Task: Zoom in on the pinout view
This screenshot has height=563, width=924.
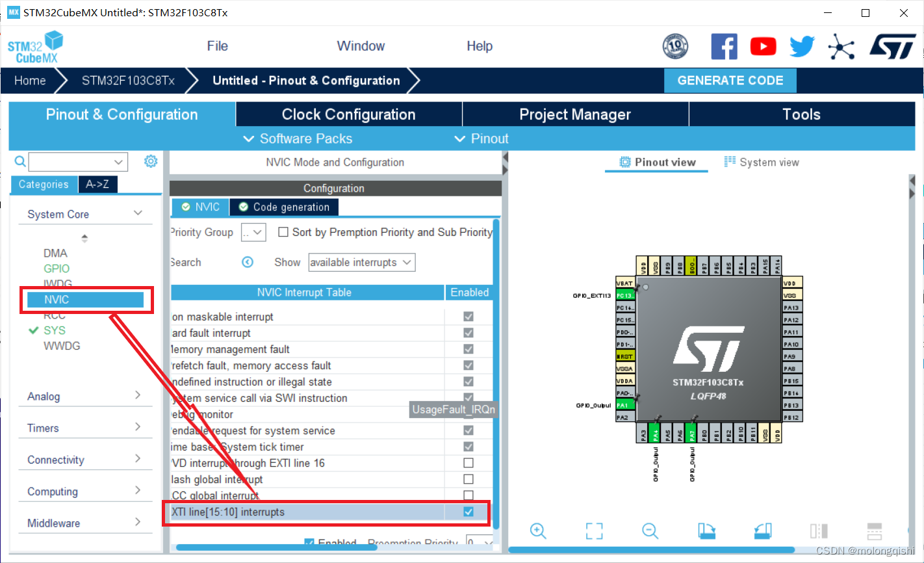Action: 538,530
